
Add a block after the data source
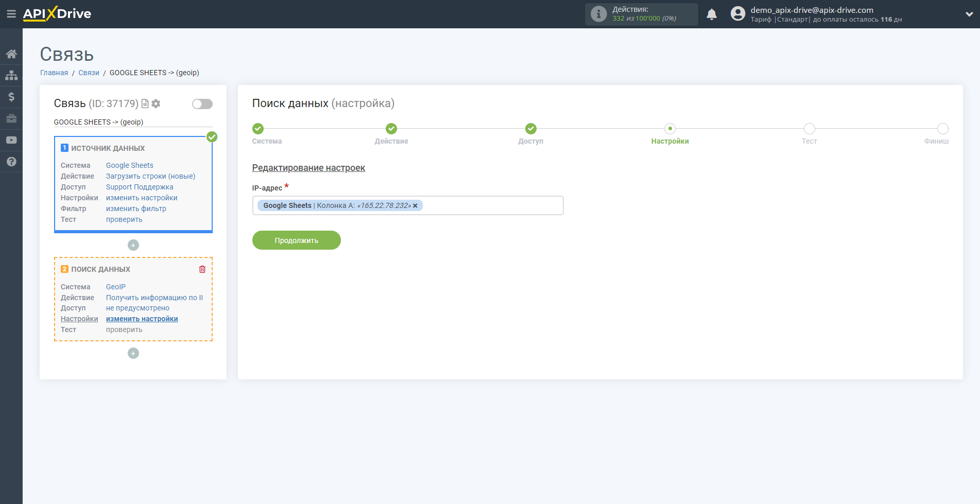(x=133, y=245)
